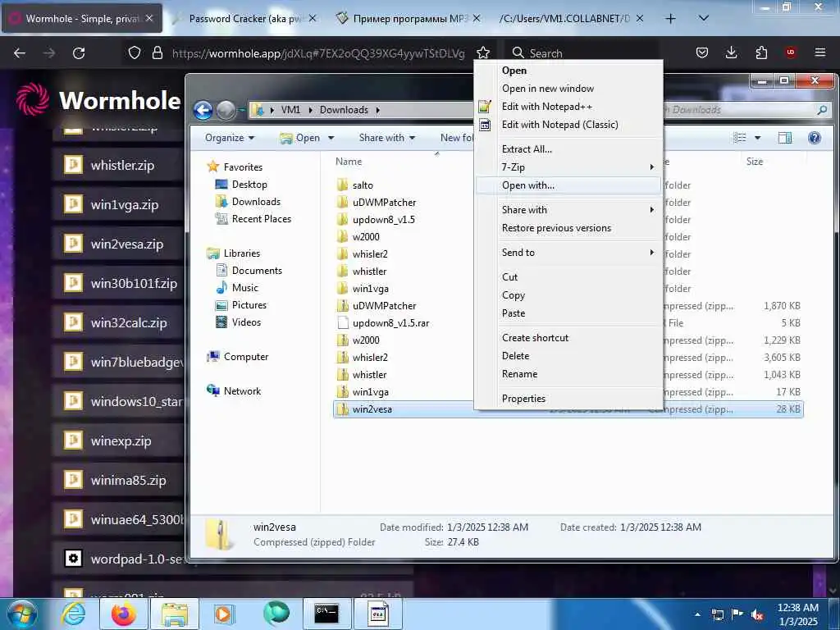
Task: Select Computer in the navigation pane
Action: pyautogui.click(x=246, y=356)
